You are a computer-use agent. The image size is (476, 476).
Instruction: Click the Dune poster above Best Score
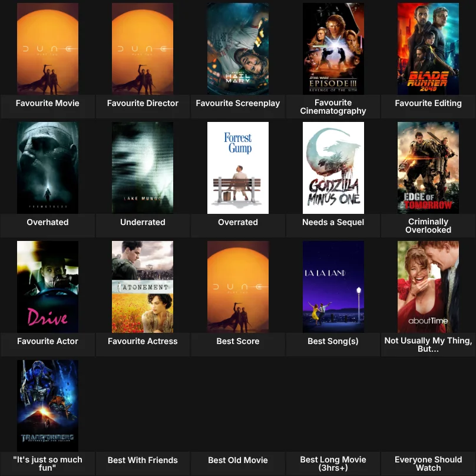pos(238,287)
